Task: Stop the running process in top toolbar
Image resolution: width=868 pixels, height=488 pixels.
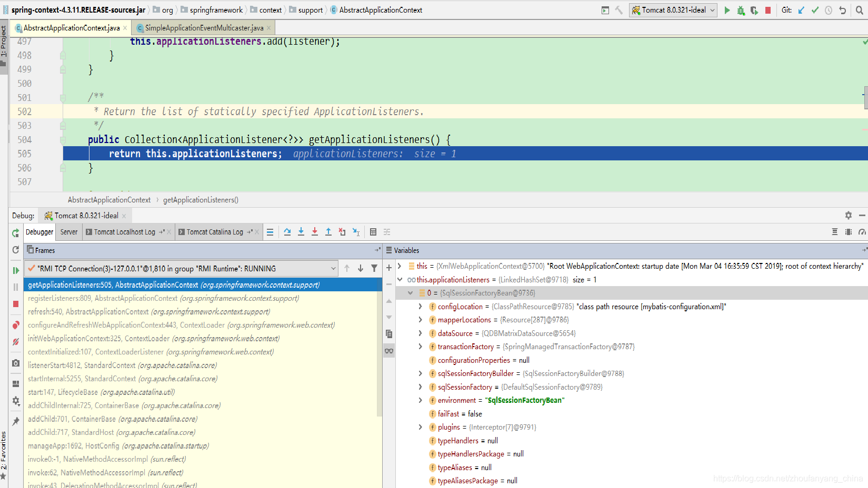Action: (768, 10)
